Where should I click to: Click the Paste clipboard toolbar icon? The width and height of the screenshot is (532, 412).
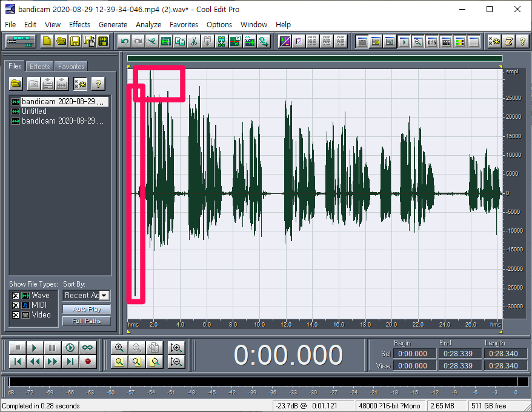coord(208,41)
